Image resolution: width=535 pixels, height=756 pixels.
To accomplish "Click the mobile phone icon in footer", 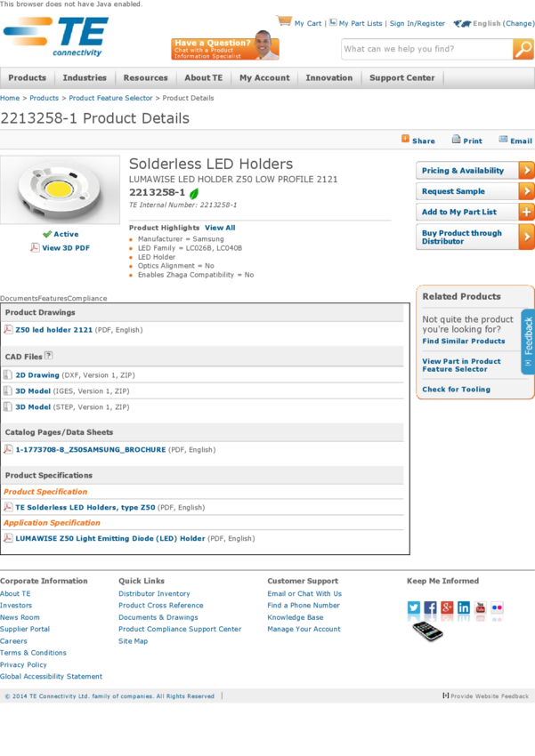I will pyautogui.click(x=427, y=631).
